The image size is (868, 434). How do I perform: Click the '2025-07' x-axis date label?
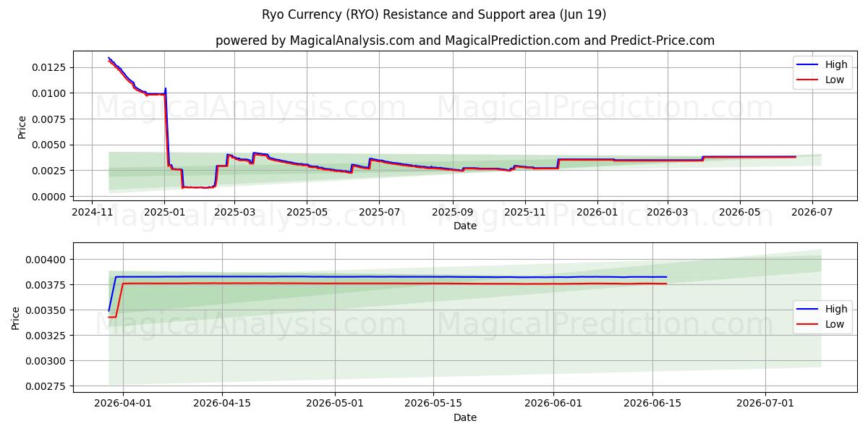tap(380, 213)
